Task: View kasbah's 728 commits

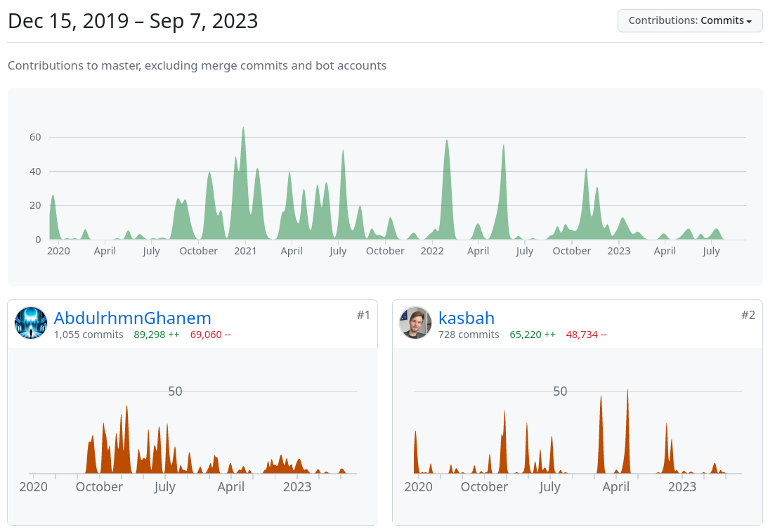Action: [x=469, y=335]
